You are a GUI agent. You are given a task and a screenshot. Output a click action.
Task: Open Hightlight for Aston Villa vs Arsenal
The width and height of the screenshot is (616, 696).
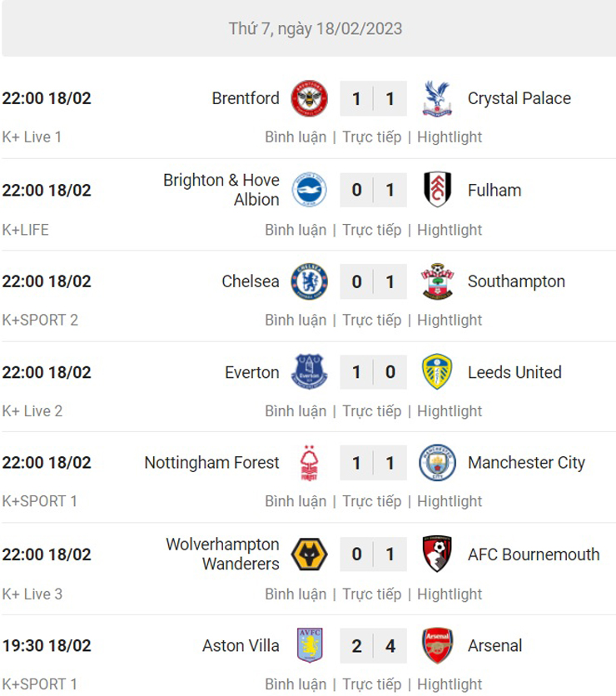[x=450, y=684]
